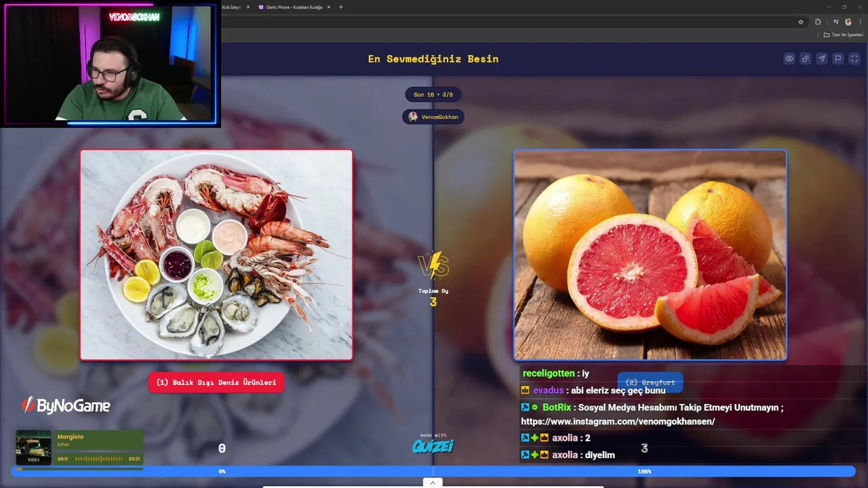Viewport: 868px width, 488px height.
Task: Click the flag report icon
Action: point(838,59)
